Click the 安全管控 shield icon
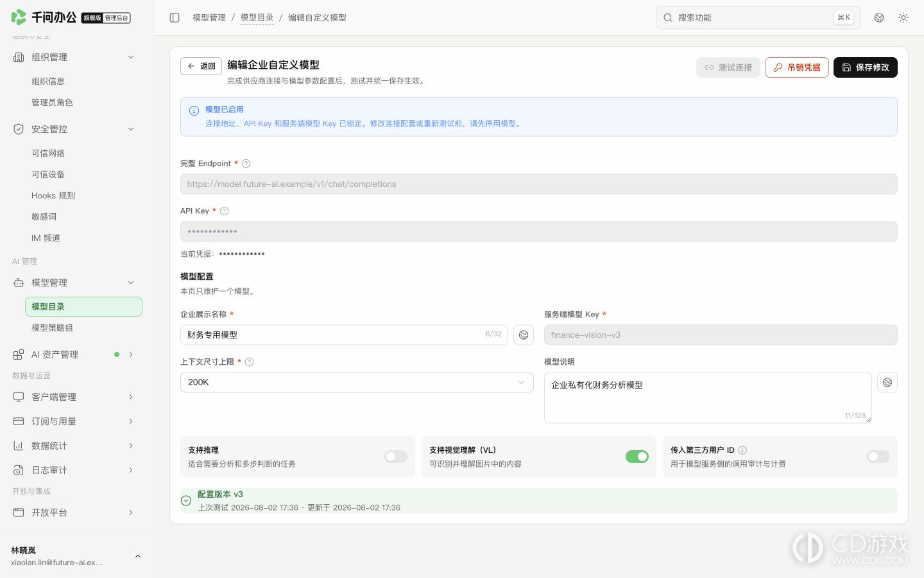The image size is (924, 578). point(19,129)
